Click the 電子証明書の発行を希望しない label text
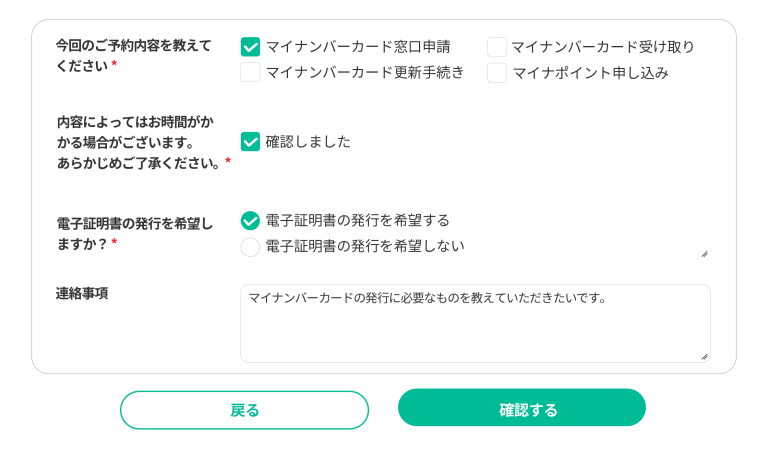The image size is (768, 451). (x=364, y=246)
